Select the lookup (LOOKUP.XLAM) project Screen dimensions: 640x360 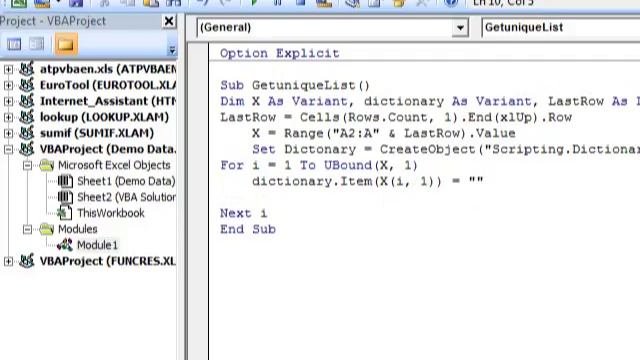coord(104,117)
